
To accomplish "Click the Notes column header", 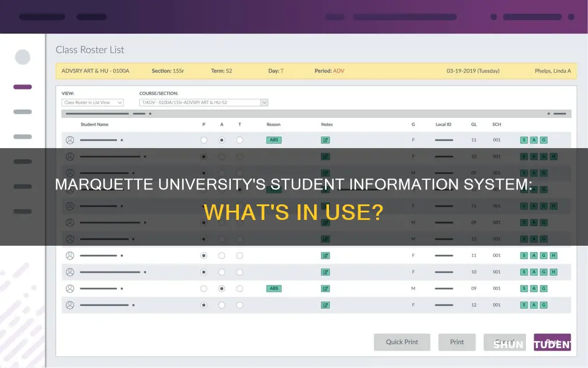I will pos(327,125).
